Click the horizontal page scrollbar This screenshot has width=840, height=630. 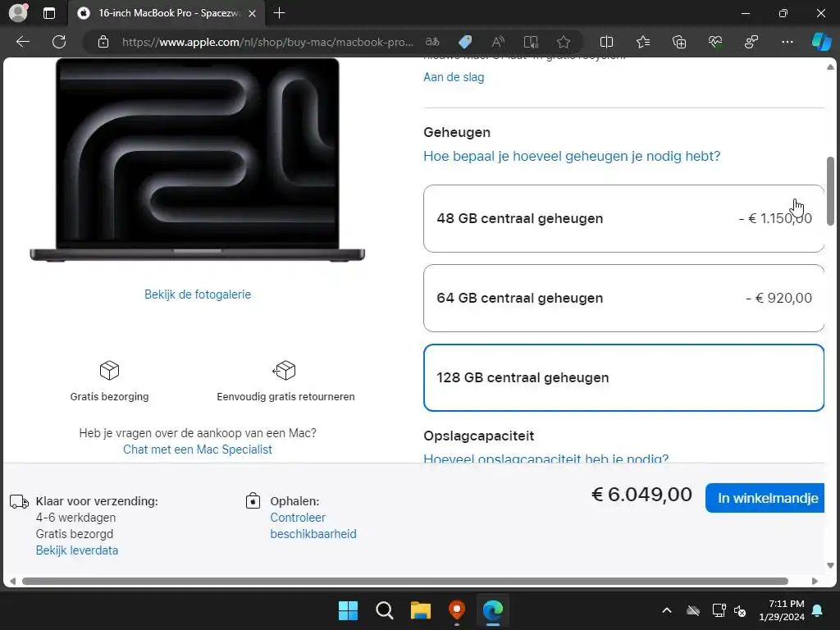click(x=405, y=582)
